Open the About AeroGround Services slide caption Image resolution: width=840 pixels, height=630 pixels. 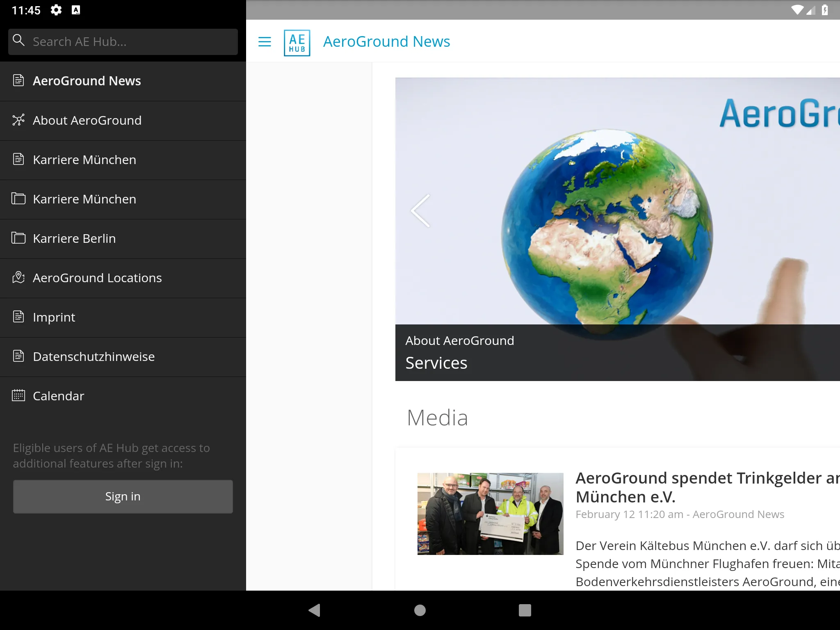click(618, 353)
